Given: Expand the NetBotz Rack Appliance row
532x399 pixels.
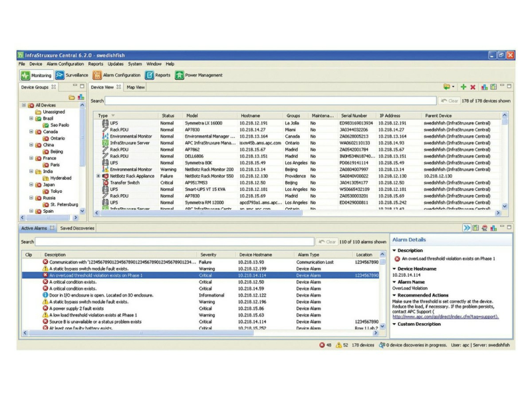Looking at the screenshot, I should (x=98, y=176).
